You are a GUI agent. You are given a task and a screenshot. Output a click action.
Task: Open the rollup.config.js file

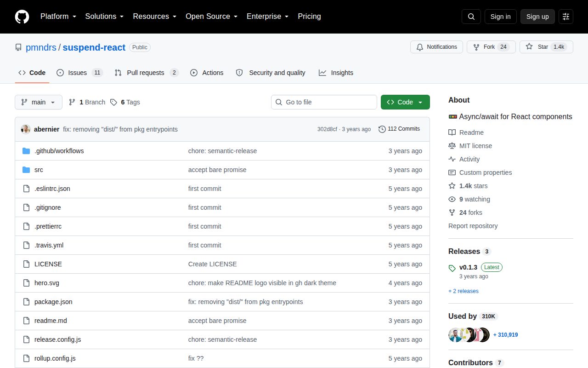[x=55, y=358]
